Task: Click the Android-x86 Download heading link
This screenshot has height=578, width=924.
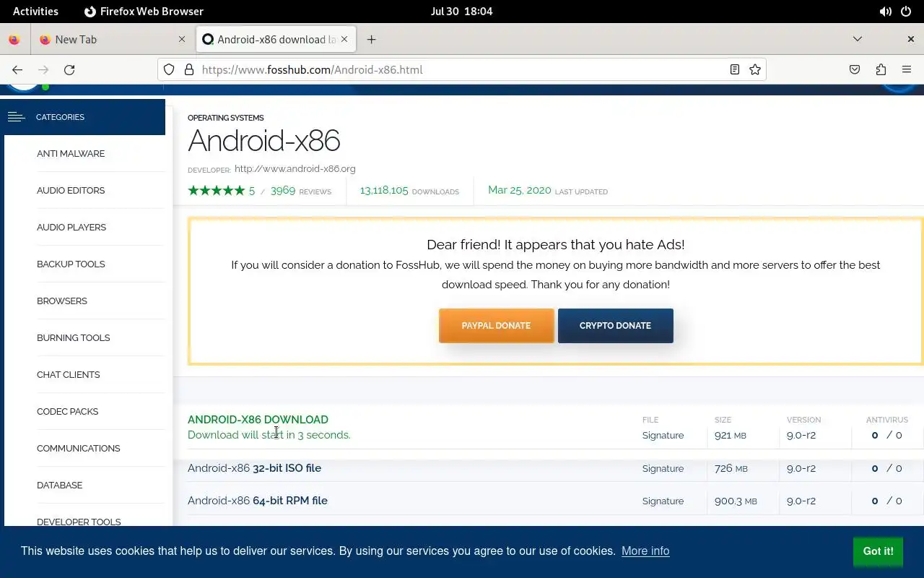Action: tap(258, 420)
